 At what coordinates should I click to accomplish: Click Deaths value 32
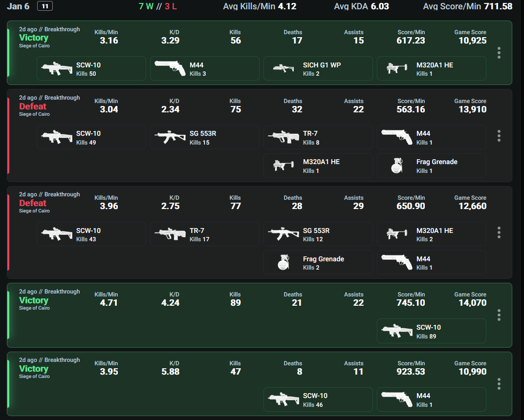[297, 109]
